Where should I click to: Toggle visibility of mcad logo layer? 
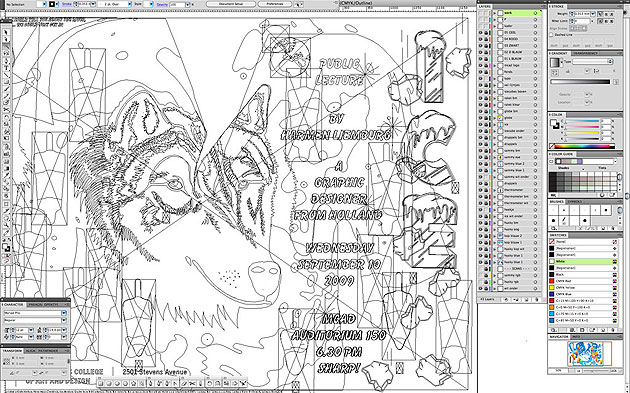pyautogui.click(x=481, y=65)
